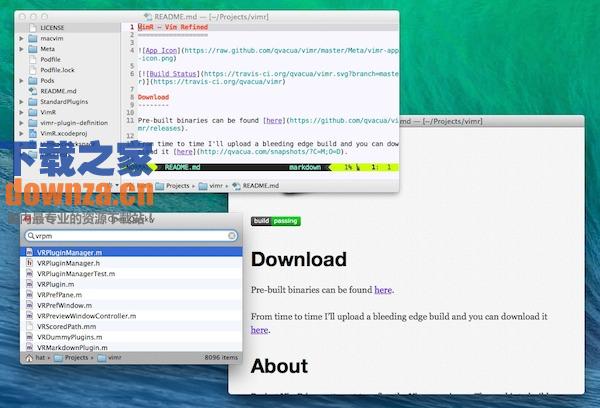The image size is (600, 408).
Task: Select VRScoredPath.mm in results
Action: click(131, 326)
